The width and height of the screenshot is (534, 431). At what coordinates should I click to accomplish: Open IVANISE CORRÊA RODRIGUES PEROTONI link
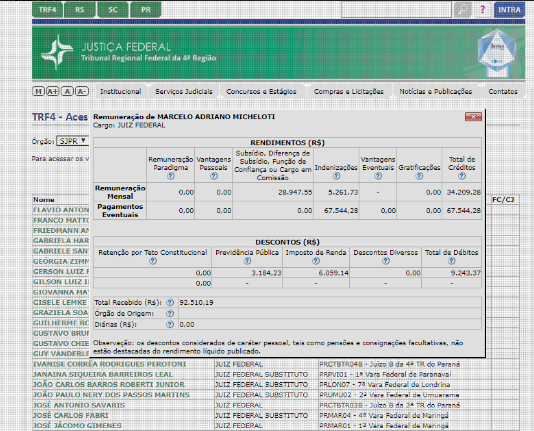[109, 364]
